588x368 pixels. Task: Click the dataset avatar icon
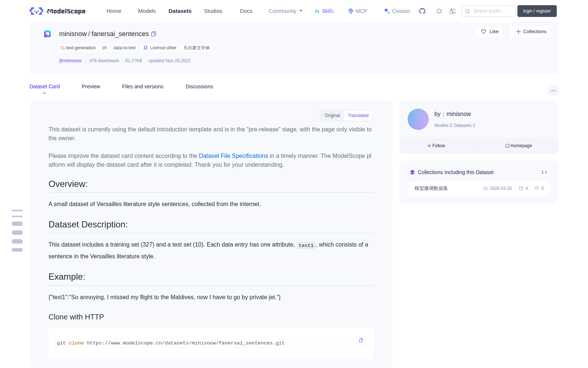(47, 34)
